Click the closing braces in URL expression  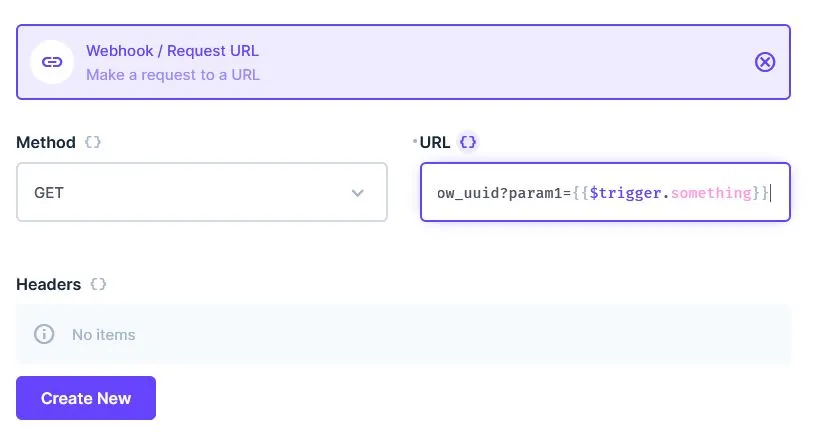[x=760, y=192]
